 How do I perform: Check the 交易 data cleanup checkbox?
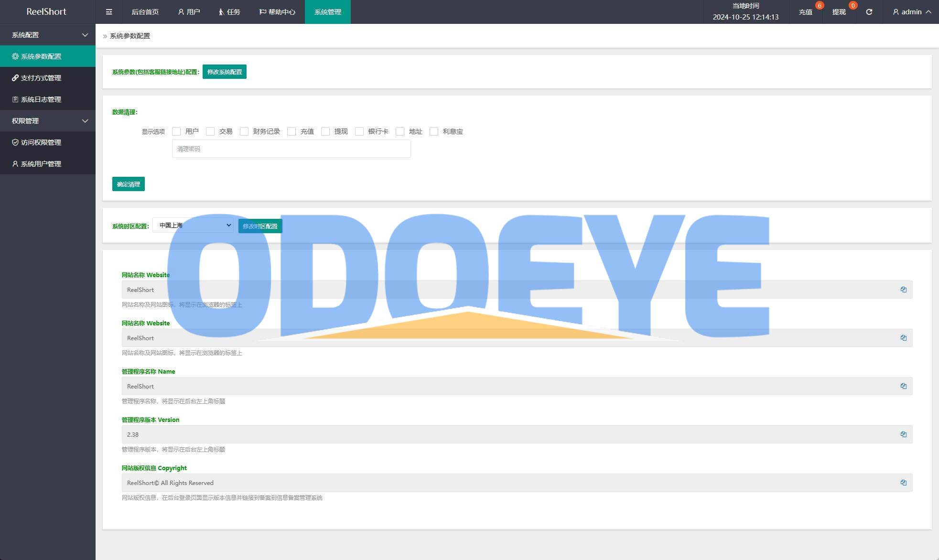coord(210,131)
